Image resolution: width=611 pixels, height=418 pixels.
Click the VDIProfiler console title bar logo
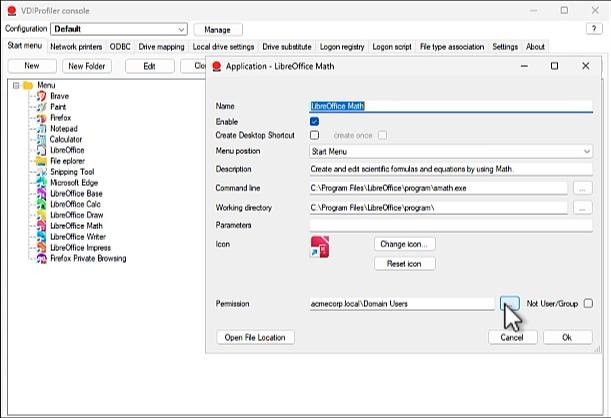coord(12,11)
